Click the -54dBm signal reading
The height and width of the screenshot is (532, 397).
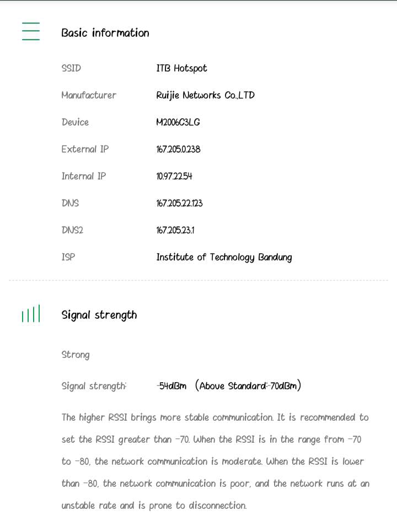click(x=171, y=386)
